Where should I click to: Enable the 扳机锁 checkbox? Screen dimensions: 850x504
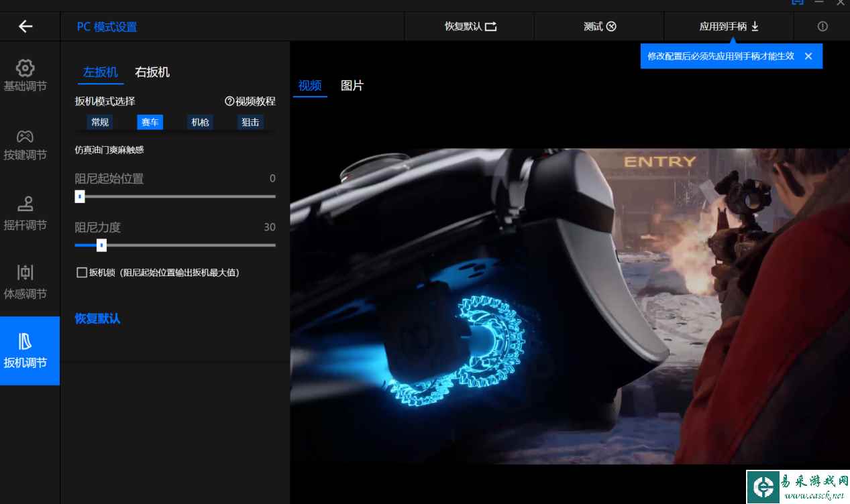tap(82, 272)
